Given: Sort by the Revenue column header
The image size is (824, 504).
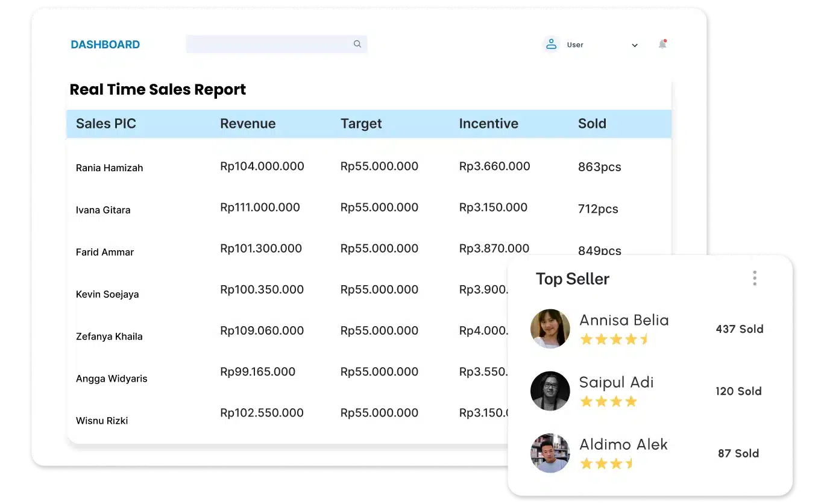Looking at the screenshot, I should pos(248,123).
